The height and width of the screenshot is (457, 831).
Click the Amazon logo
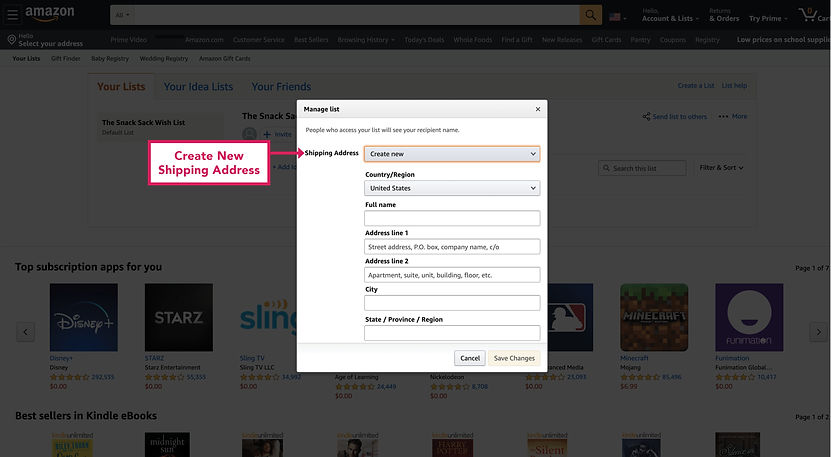[50, 14]
